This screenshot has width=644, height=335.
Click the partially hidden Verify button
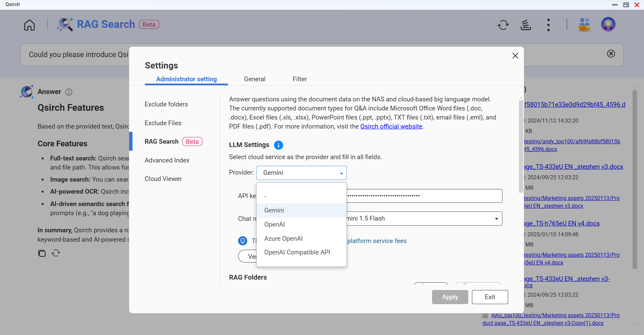[248, 256]
